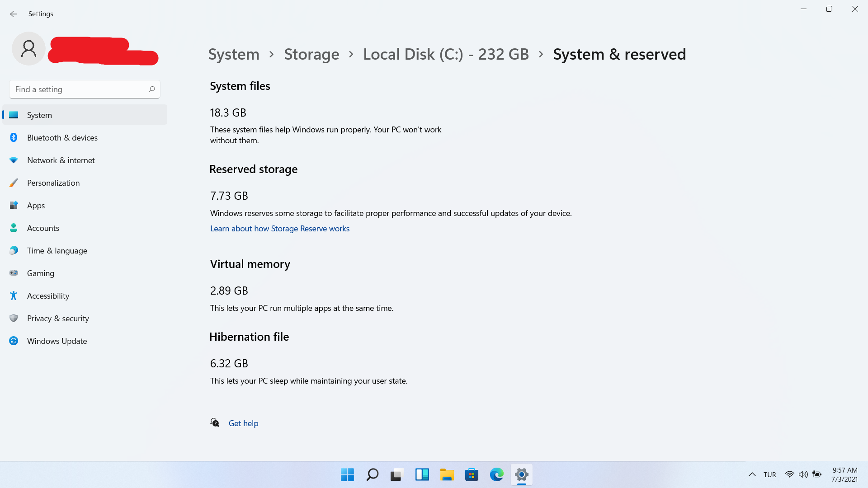Open Bluetooth & devices settings
868x488 pixels.
(x=62, y=138)
